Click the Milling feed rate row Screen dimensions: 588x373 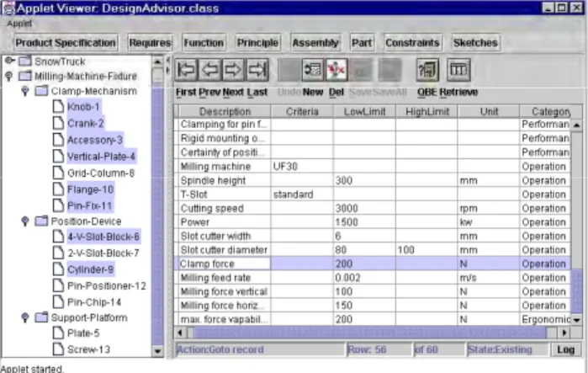(x=373, y=278)
